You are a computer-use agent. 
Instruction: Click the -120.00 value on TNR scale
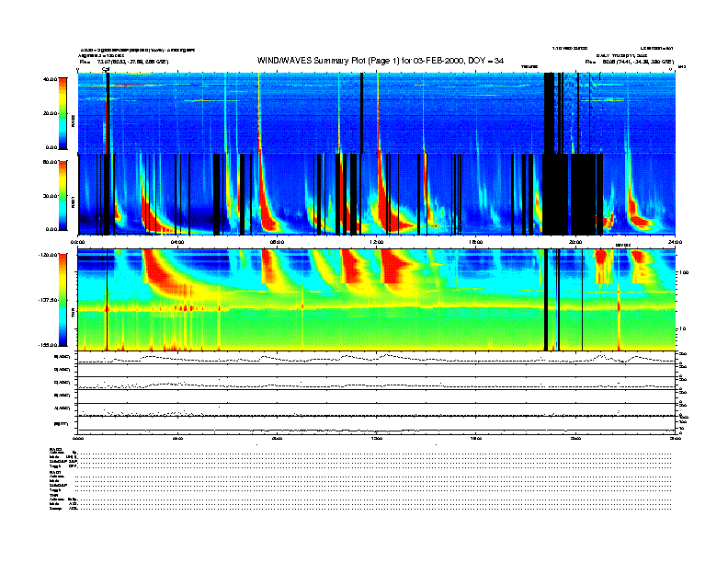[x=48, y=255]
